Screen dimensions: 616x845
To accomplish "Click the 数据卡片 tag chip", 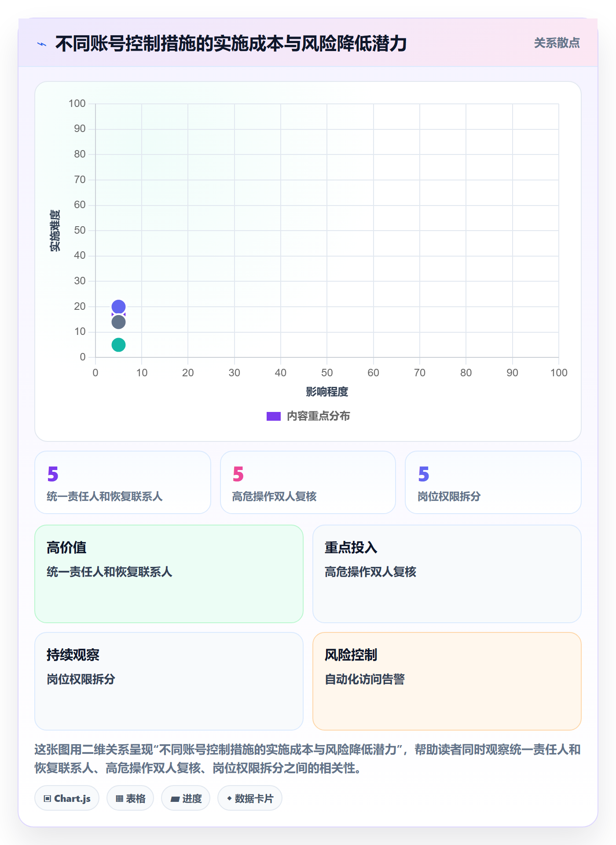I will click(250, 798).
